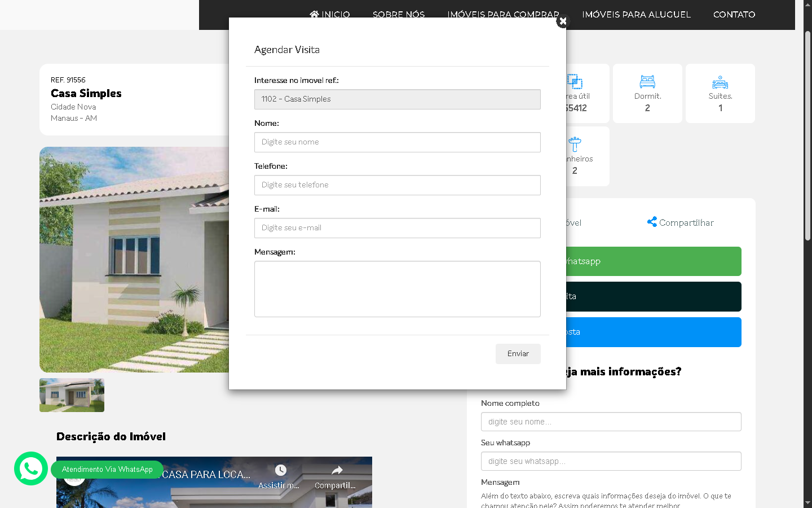The height and width of the screenshot is (508, 812).
Task: Click the área útil size icon
Action: pos(575,82)
